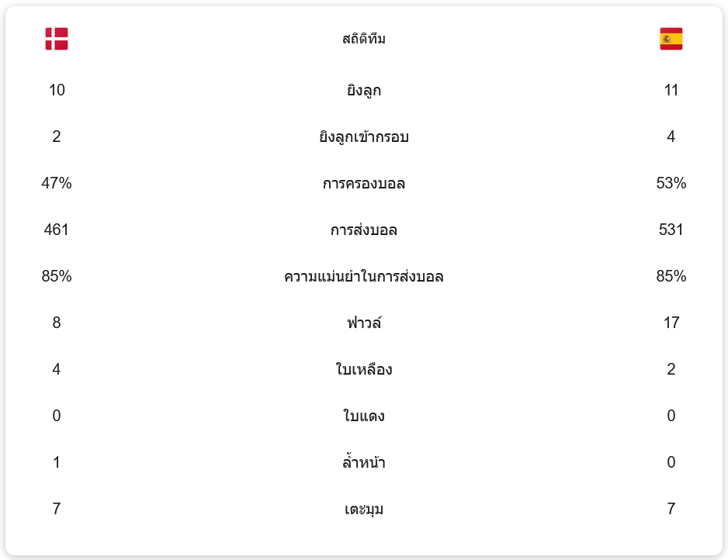Select Spain's 11 shots value

(671, 91)
